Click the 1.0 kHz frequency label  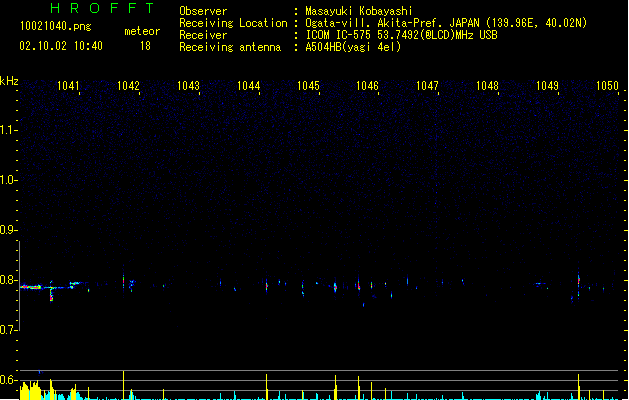click(x=8, y=180)
